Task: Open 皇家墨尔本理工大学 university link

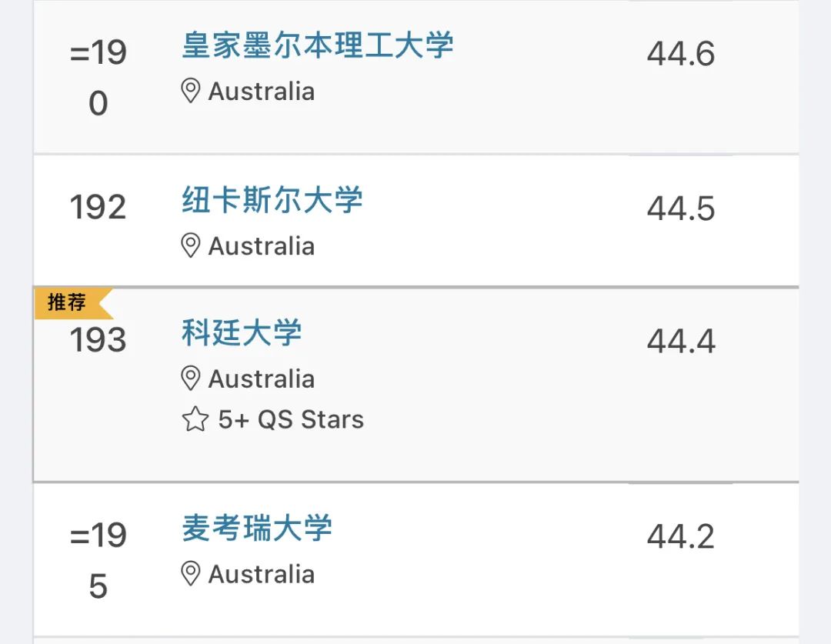Action: click(x=318, y=45)
